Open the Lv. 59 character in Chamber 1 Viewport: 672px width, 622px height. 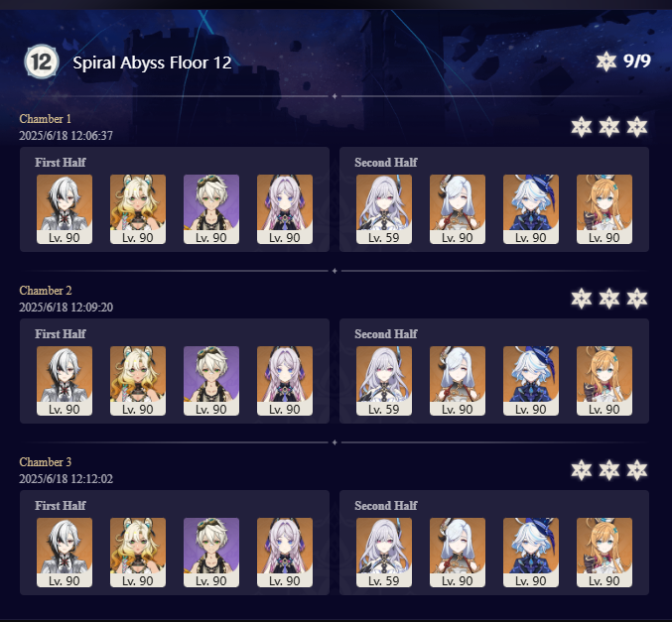pyautogui.click(x=384, y=209)
